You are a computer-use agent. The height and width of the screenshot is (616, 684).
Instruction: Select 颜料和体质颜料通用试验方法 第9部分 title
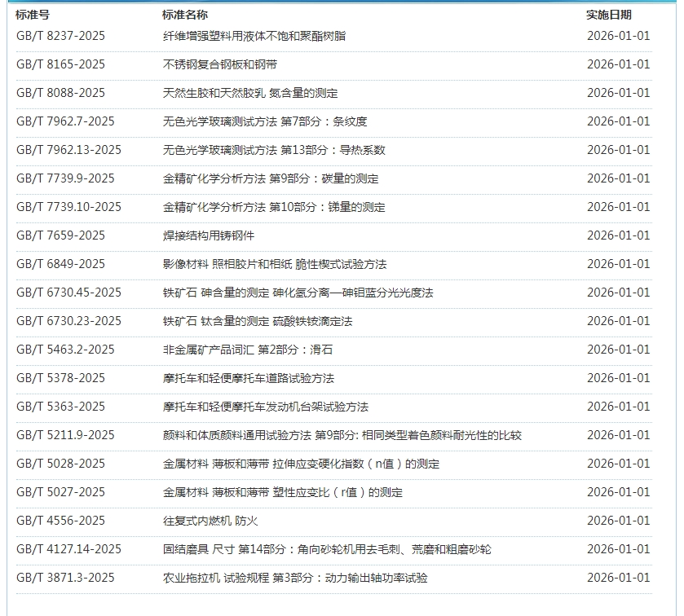tap(342, 435)
